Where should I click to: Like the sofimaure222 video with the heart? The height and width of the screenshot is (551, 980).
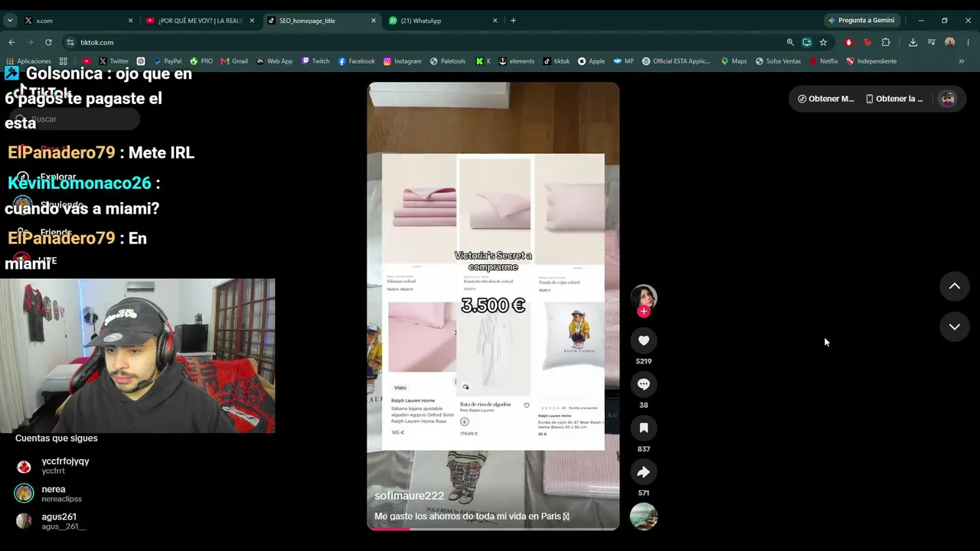coord(643,341)
